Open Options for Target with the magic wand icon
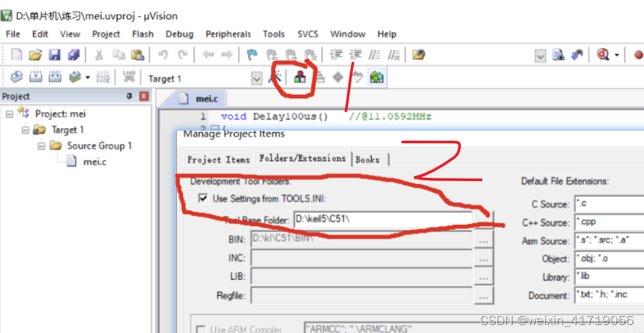644x333 pixels. (275, 77)
